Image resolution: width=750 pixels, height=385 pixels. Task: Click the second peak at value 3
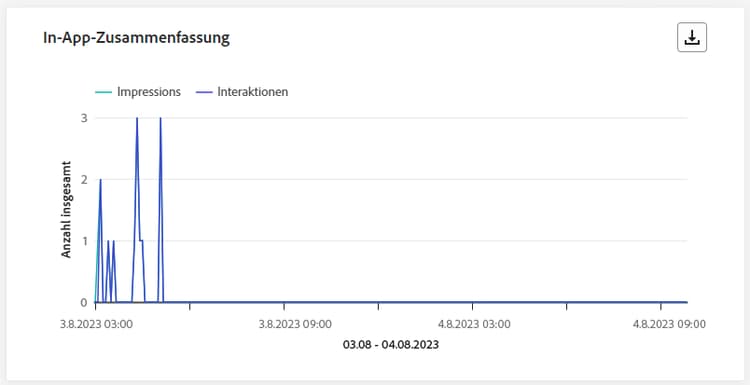[x=160, y=118]
